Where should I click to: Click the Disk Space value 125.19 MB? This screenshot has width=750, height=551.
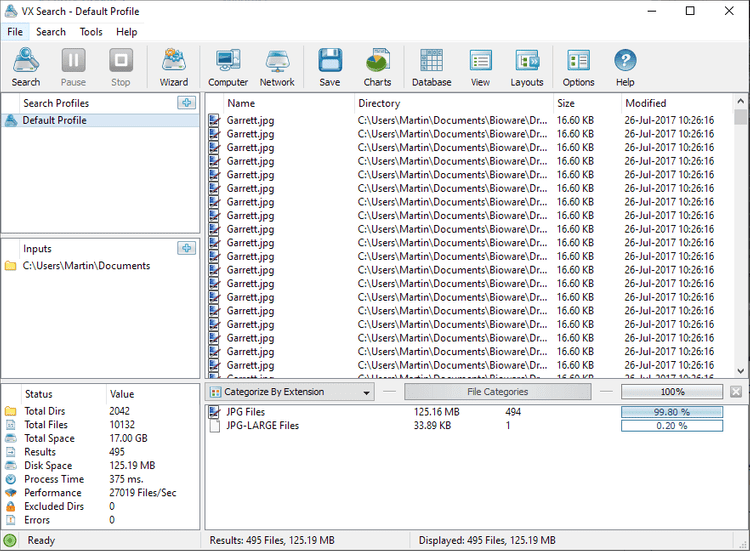(132, 466)
